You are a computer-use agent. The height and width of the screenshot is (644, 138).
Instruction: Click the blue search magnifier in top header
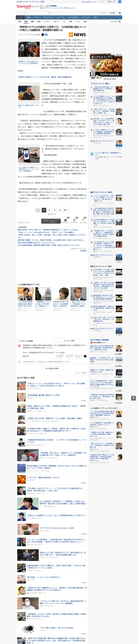[x=120, y=2]
